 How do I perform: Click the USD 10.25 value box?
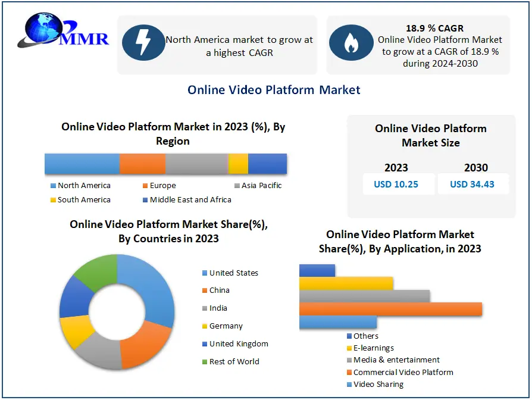pos(399,184)
